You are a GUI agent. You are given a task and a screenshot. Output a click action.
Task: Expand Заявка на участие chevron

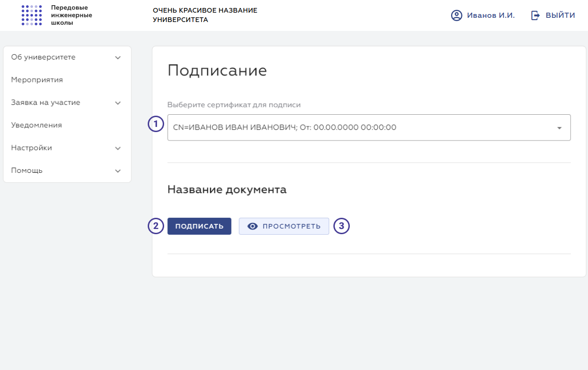[x=118, y=103]
